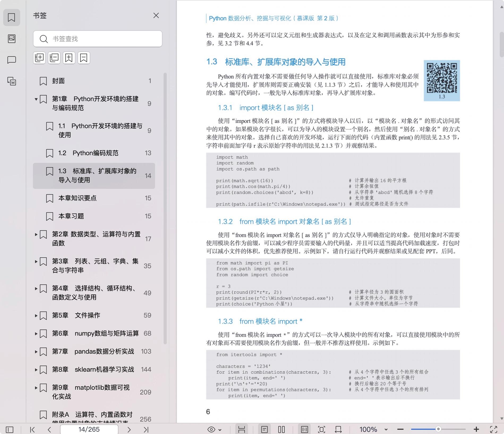Viewport: 504px width, 434px height.
Task: Zoom out with the minus button
Action: [400, 429]
